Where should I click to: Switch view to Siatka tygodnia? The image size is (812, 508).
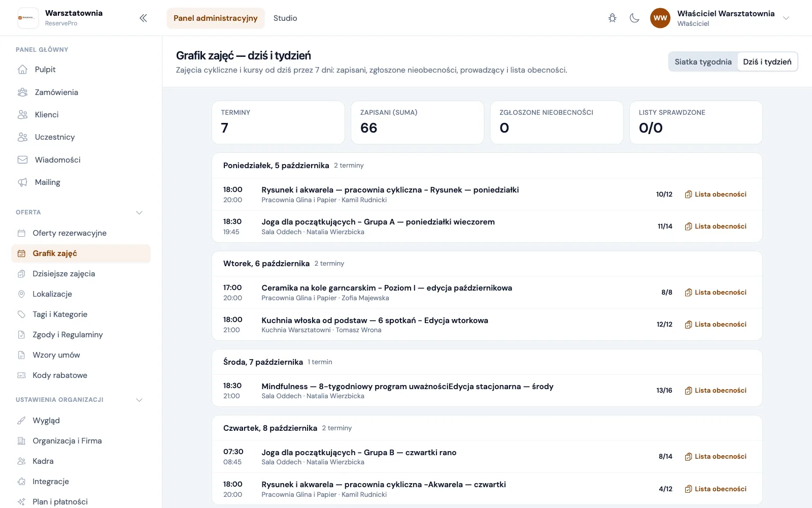(x=703, y=62)
